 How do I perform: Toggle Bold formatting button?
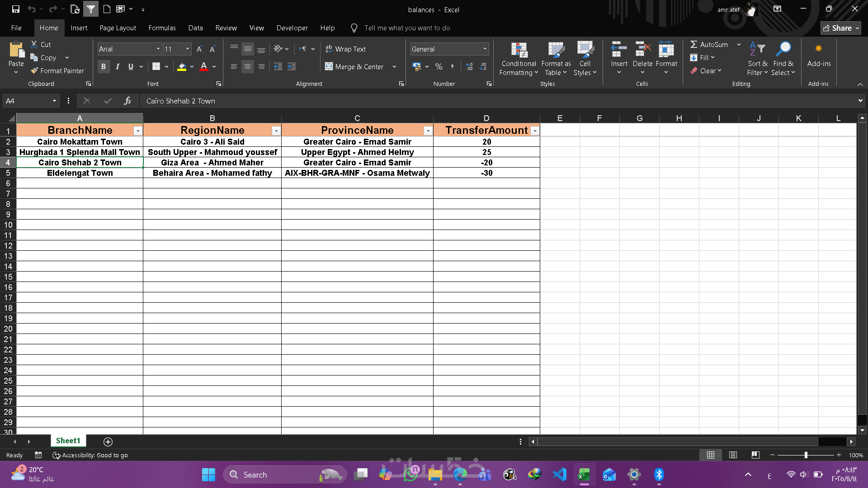[x=104, y=66]
